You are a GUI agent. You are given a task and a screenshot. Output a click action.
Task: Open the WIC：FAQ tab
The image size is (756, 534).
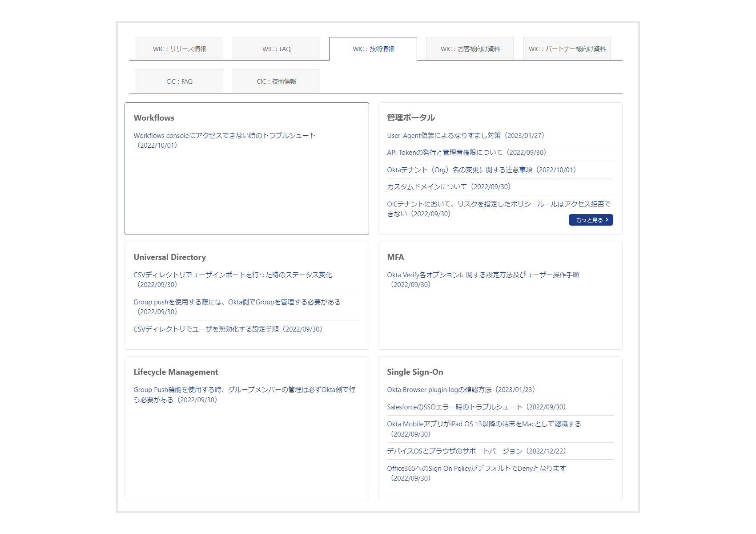pyautogui.click(x=276, y=49)
